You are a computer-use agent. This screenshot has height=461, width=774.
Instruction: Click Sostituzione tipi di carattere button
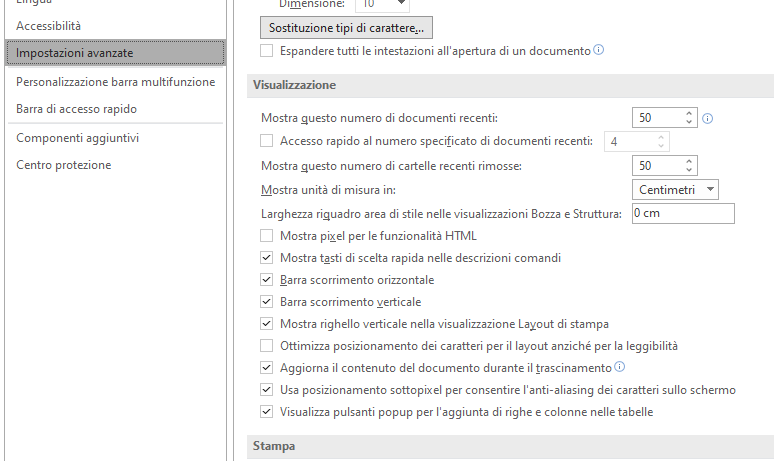pos(346,28)
